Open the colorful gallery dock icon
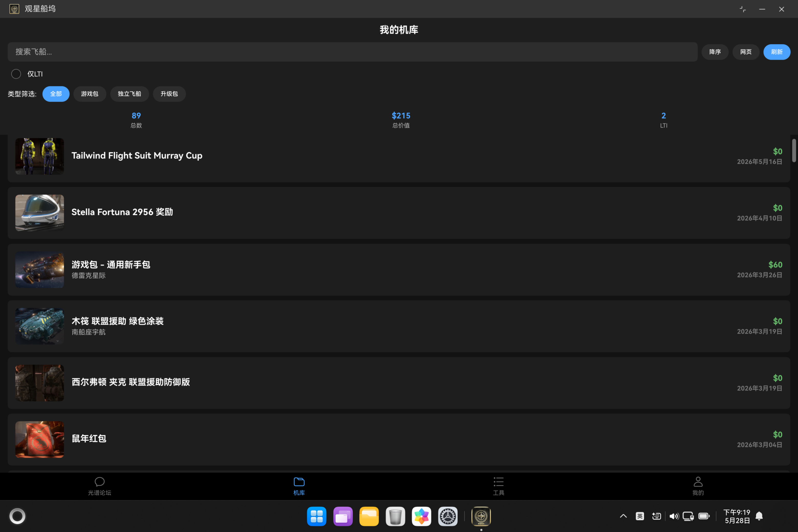The width and height of the screenshot is (798, 532). 422,516
